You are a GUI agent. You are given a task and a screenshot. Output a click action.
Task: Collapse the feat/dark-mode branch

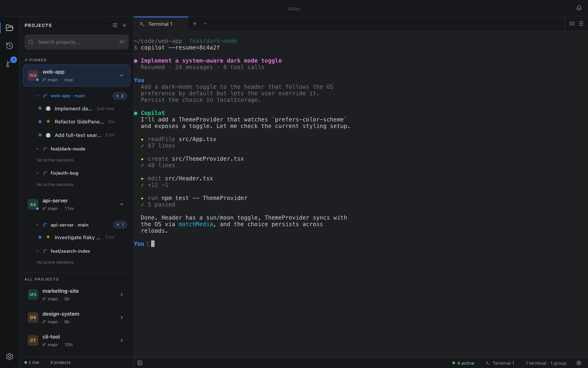coord(37,149)
